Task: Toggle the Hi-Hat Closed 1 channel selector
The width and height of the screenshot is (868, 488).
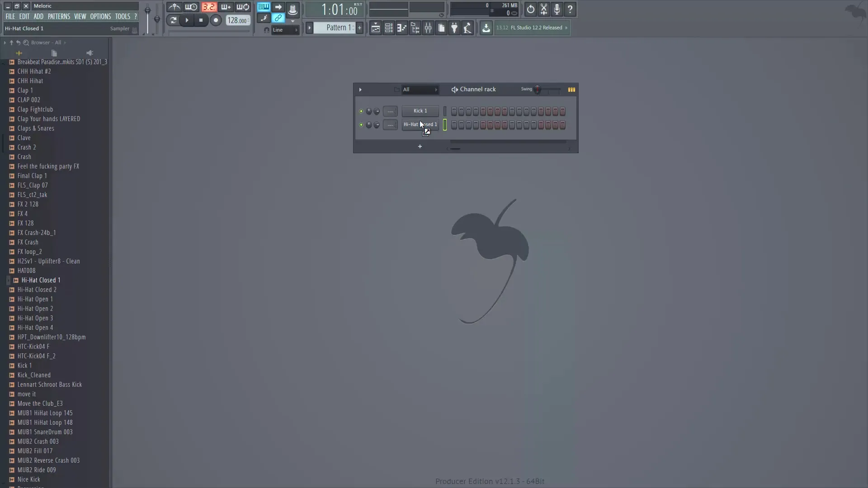Action: tap(445, 125)
